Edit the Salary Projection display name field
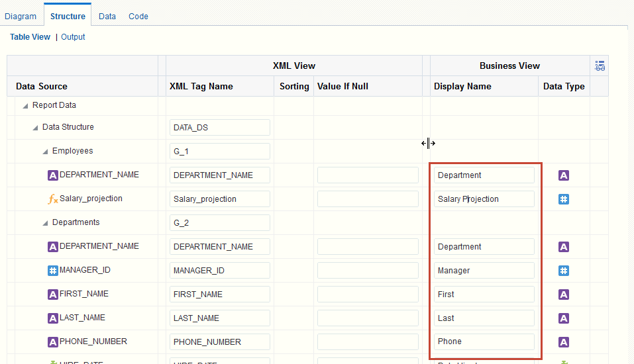 [484, 199]
